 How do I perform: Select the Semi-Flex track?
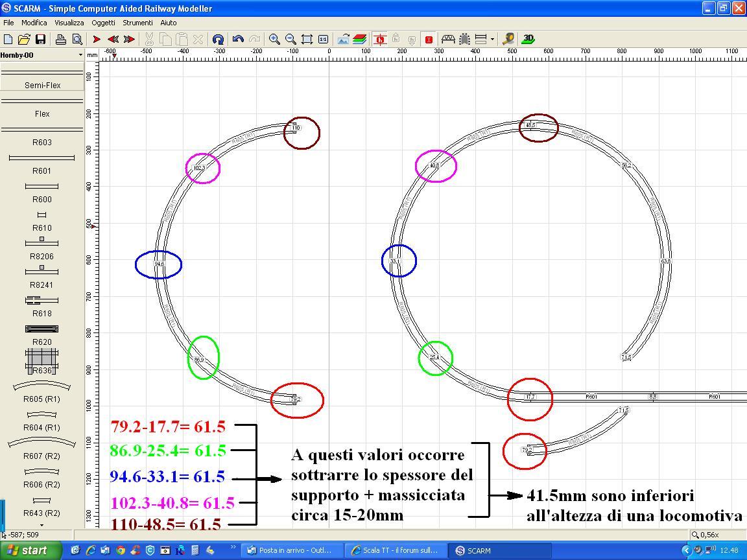point(42,76)
